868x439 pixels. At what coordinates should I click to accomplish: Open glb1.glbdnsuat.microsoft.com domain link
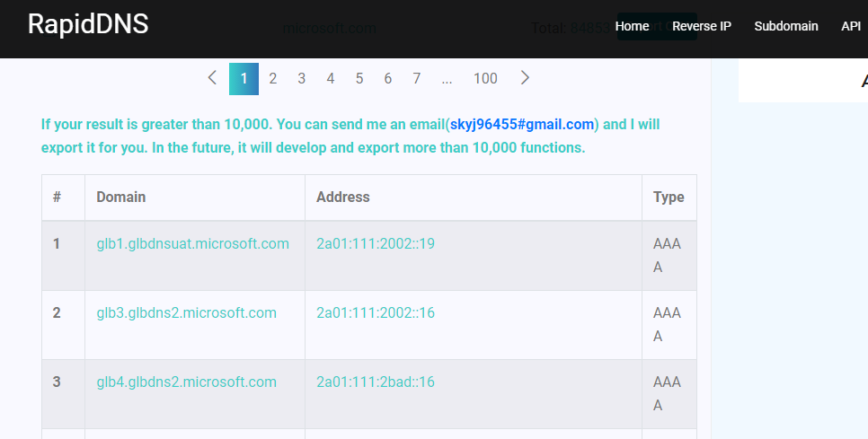click(x=192, y=244)
